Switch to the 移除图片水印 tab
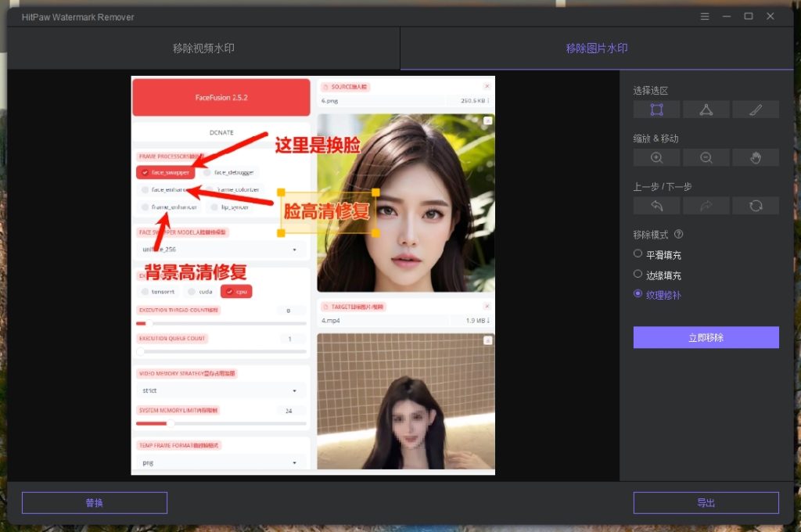801x532 pixels. point(597,48)
